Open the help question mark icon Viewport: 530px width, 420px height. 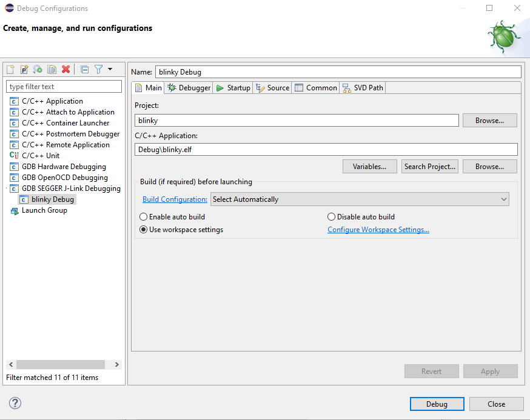[15, 404]
